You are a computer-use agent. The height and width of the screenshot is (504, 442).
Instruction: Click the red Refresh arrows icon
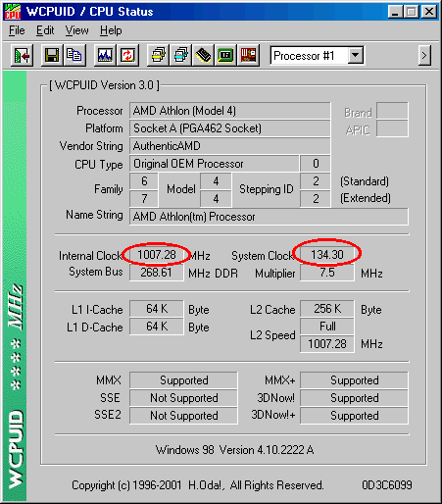point(127,55)
